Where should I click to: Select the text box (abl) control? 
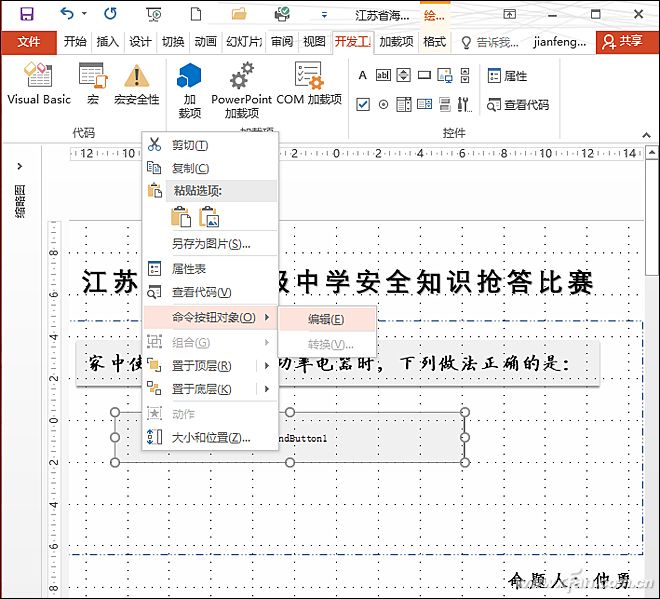(383, 76)
